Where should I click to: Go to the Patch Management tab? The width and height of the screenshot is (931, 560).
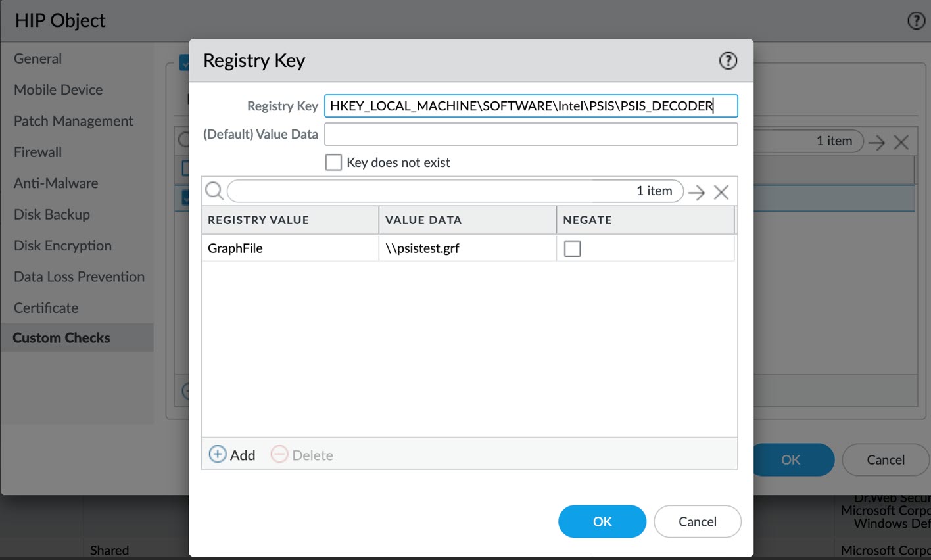(x=74, y=121)
